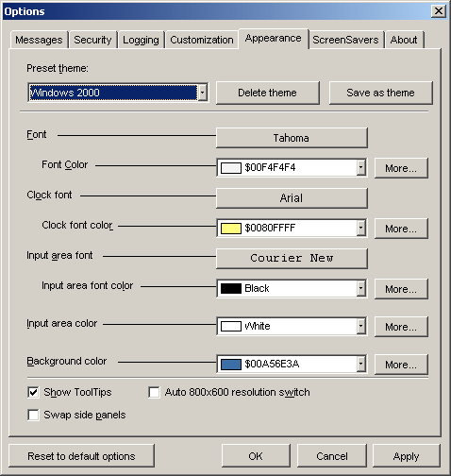Image resolution: width=451 pixels, height=476 pixels.
Task: Click More next to Input area color
Action: coord(401,327)
